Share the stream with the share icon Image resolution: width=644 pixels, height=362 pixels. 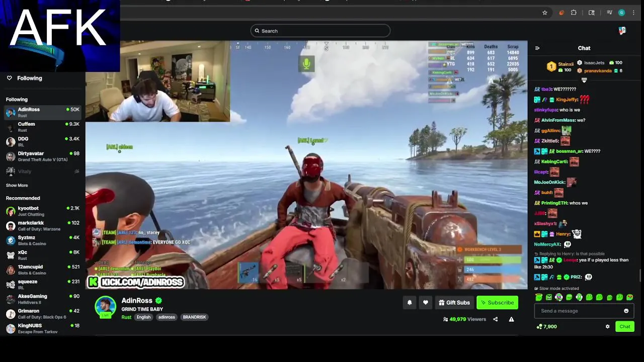[495, 319]
